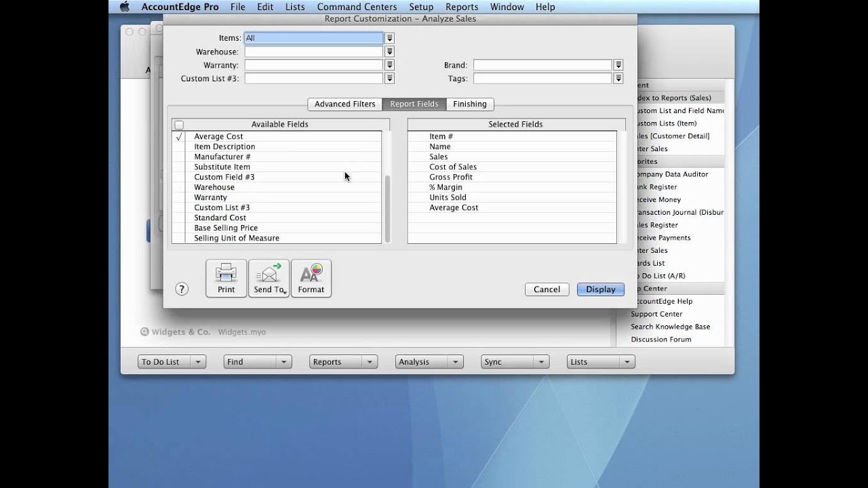Screen dimensions: 868x488
Task: Toggle the select-all Available Fields checkbox
Action: point(179,125)
